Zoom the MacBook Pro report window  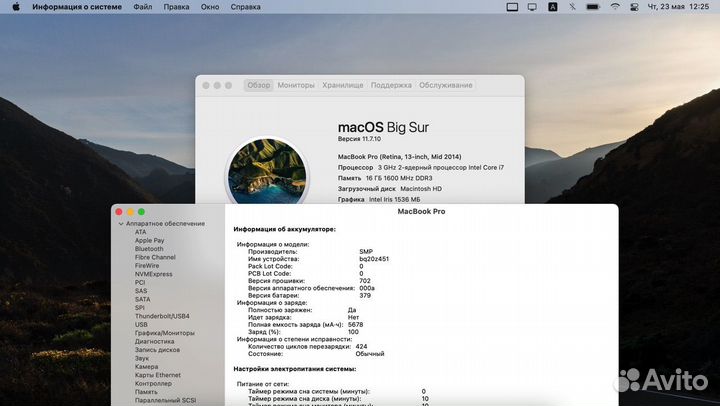(141, 212)
